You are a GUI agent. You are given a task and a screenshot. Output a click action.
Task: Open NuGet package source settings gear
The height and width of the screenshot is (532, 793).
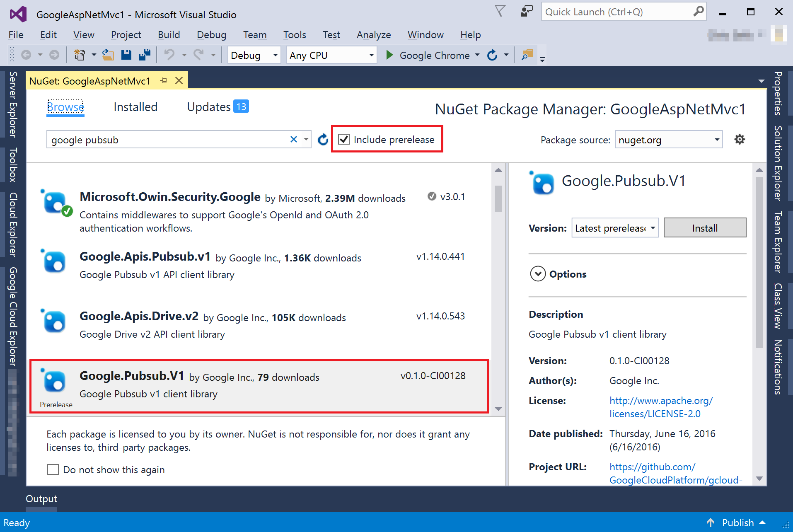coord(740,140)
